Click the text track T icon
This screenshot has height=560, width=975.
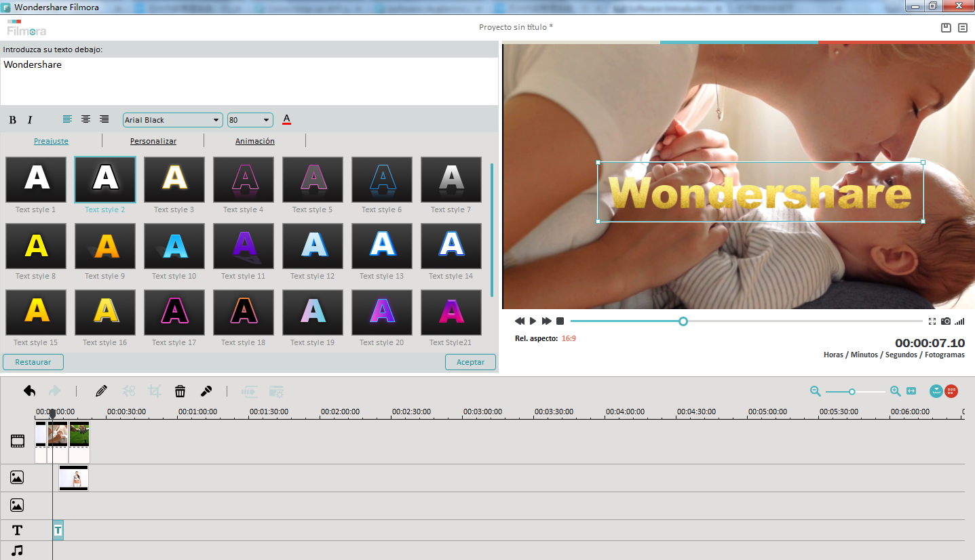tap(17, 530)
